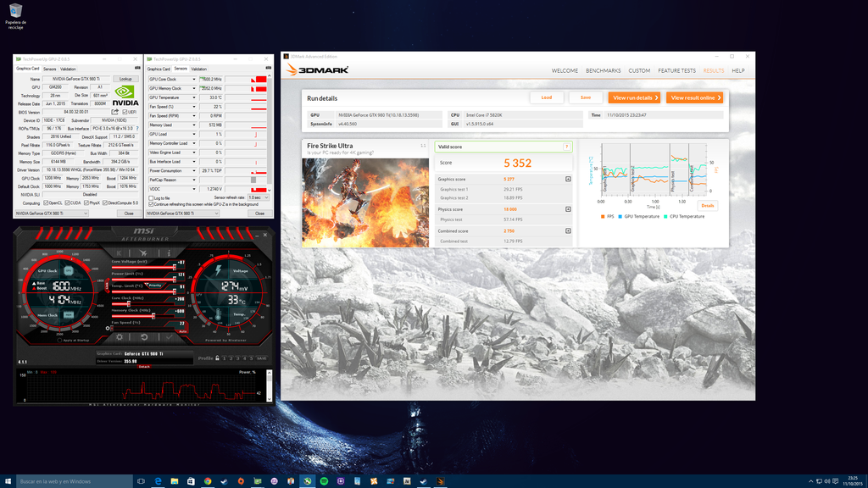
Task: Open the Windows Store taskbar icon
Action: pyautogui.click(x=191, y=481)
